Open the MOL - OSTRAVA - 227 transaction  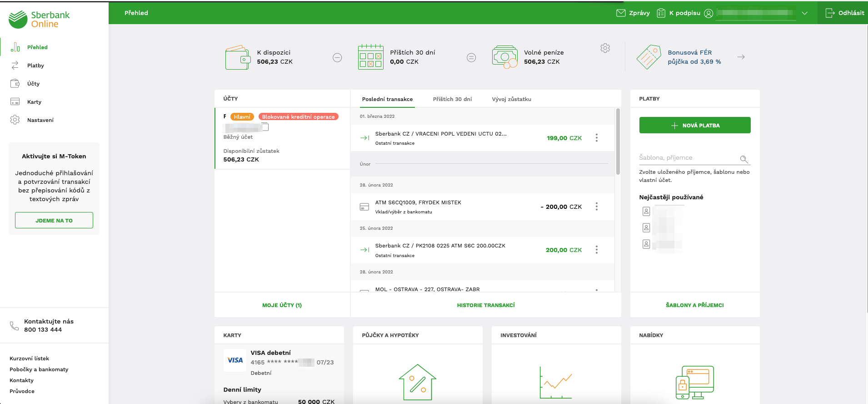[483, 287]
